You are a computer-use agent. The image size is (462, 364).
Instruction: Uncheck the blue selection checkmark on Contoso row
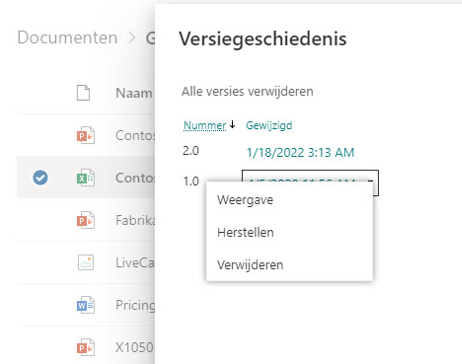click(x=40, y=177)
